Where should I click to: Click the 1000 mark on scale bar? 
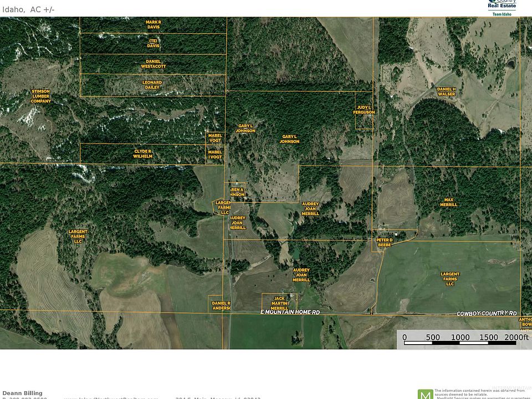(x=461, y=337)
